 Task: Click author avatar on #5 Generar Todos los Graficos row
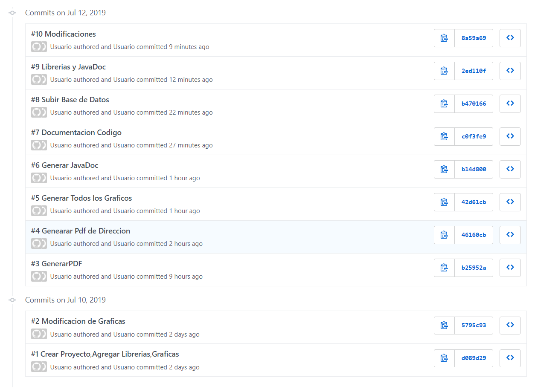coord(36,211)
